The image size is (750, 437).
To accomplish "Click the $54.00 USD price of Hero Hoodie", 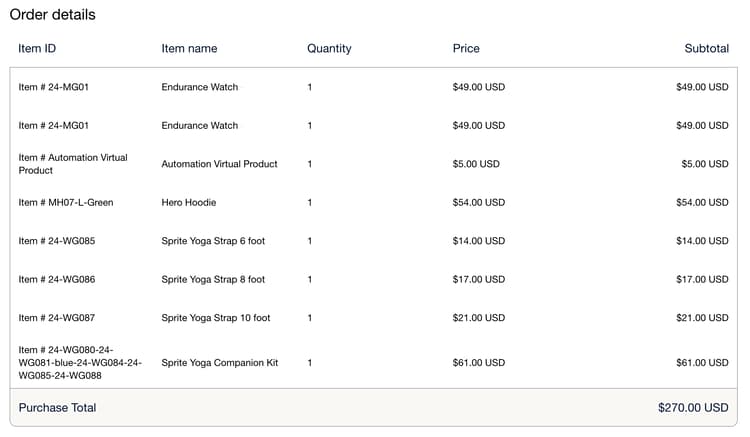I will [x=479, y=203].
